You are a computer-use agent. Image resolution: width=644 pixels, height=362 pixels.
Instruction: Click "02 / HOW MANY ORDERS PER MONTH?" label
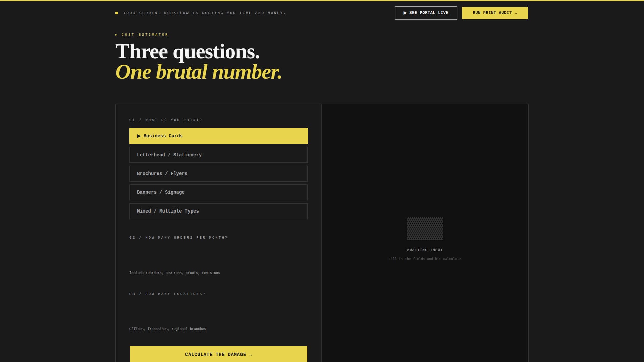[x=178, y=238]
